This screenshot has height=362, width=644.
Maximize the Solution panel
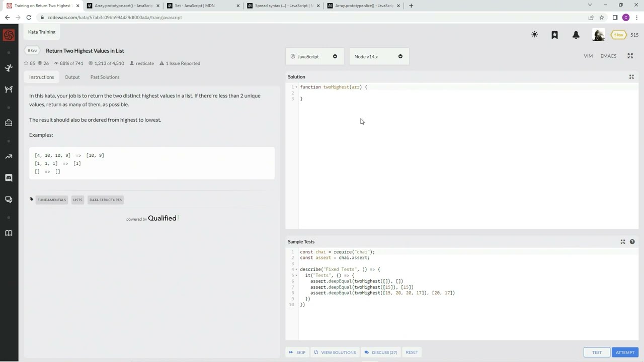tap(631, 77)
